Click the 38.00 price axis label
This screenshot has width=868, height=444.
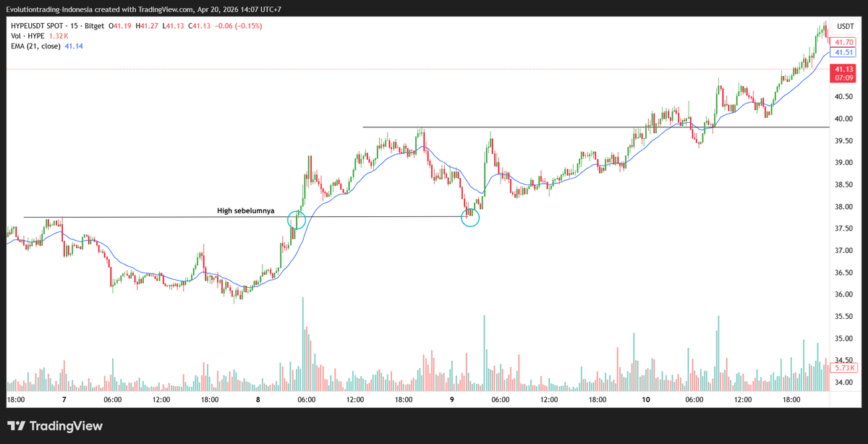843,207
